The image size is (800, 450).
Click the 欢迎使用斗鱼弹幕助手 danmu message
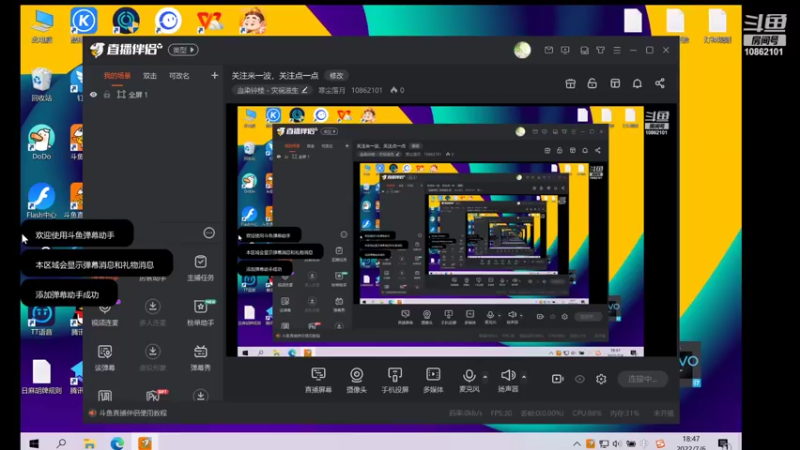(75, 235)
